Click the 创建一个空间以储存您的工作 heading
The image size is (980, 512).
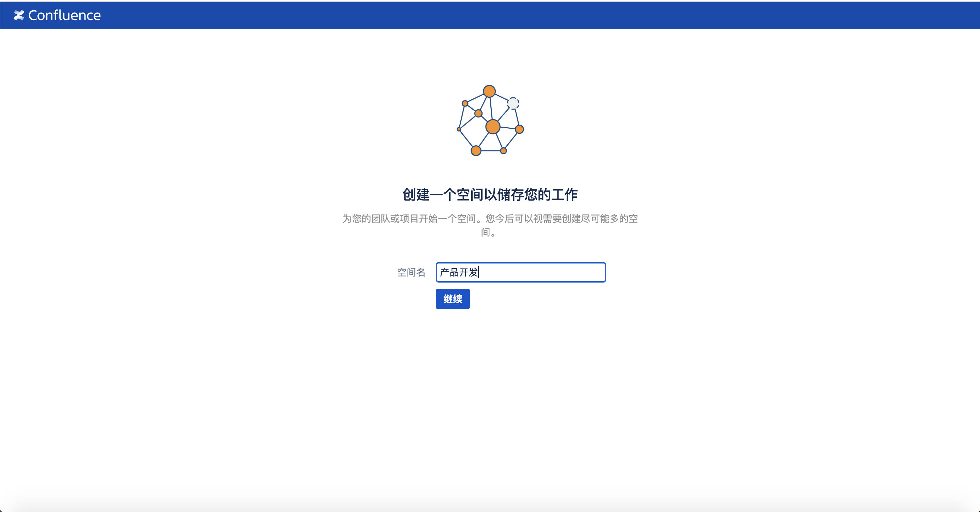[489, 194]
